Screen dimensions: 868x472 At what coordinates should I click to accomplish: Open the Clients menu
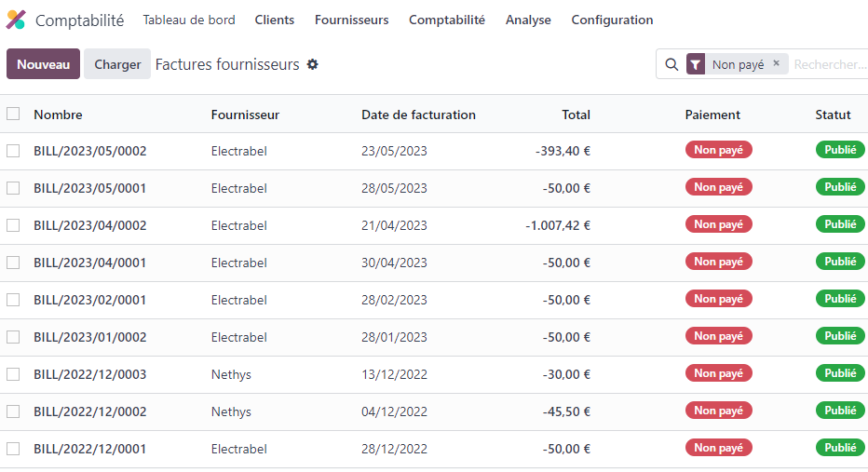[x=275, y=20]
